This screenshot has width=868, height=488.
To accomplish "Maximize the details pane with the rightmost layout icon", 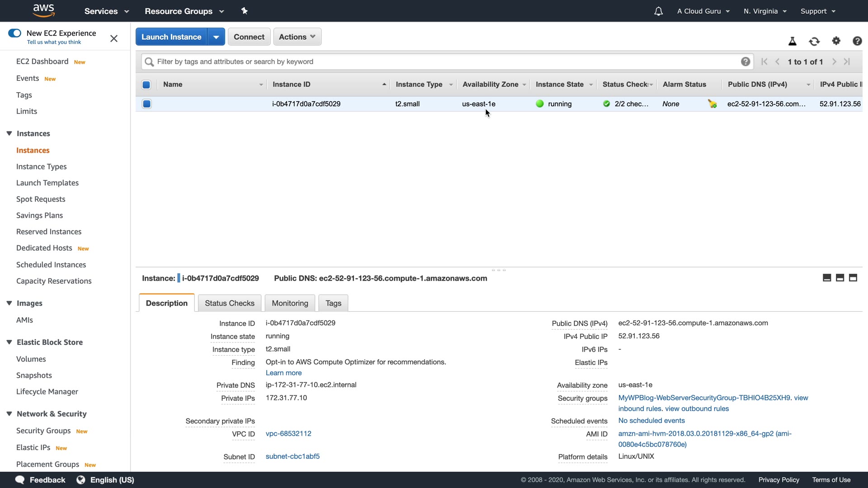I will pos(853,278).
